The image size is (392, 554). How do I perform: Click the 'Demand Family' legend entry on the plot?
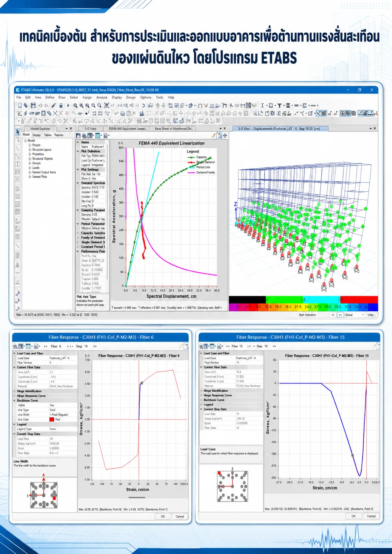point(202,172)
